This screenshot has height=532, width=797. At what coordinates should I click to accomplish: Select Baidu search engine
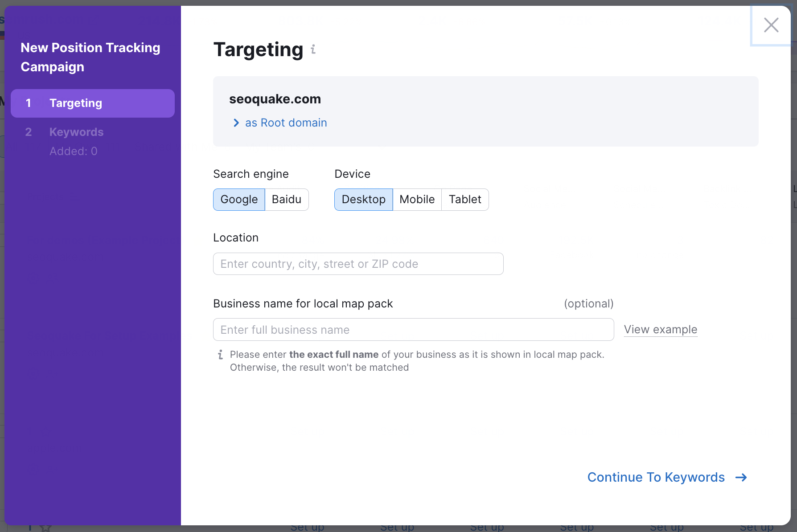click(287, 200)
